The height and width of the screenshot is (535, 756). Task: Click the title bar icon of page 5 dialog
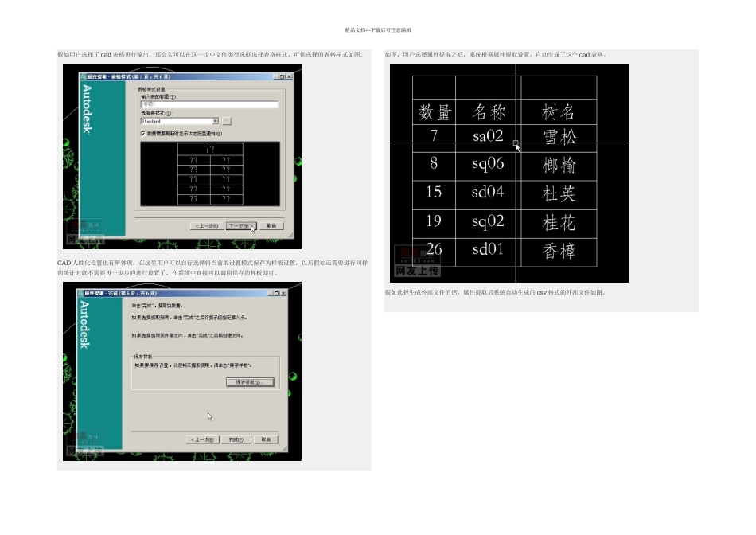[x=83, y=77]
